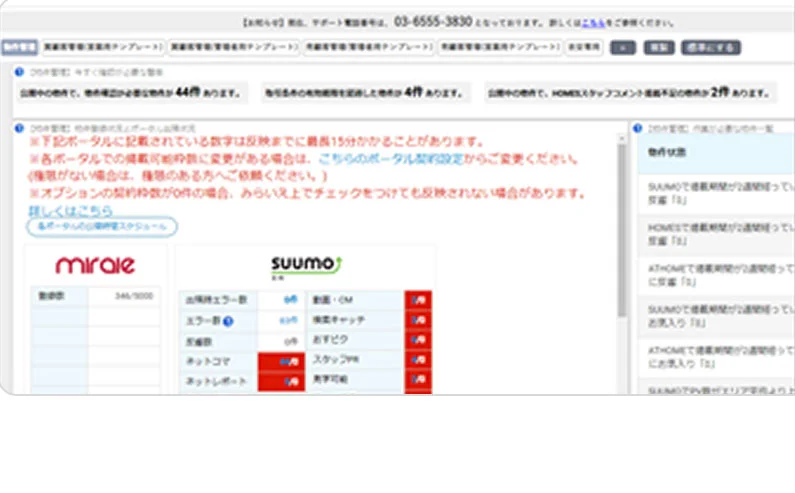Viewport: 795px width, 493px height.
Task: Click the red スタッフPR count cell
Action: [418, 360]
